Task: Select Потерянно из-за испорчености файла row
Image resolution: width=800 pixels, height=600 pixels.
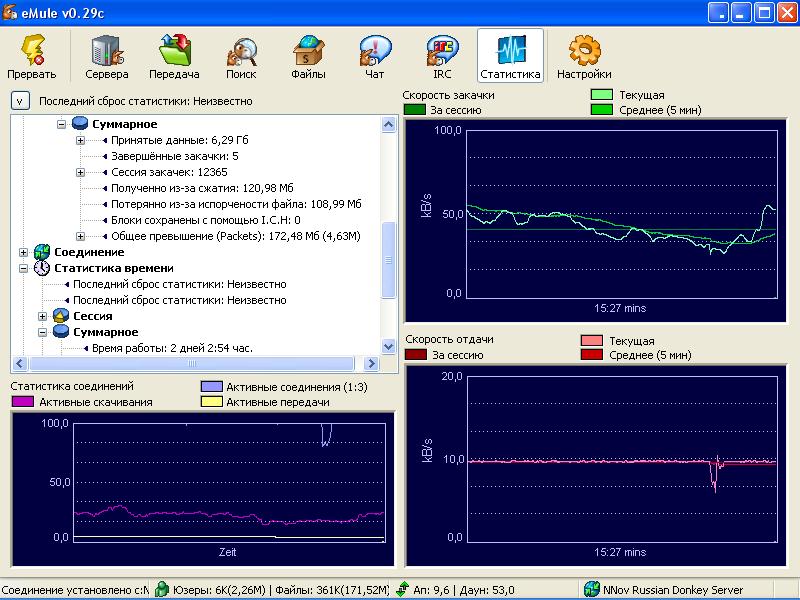Action: point(236,204)
